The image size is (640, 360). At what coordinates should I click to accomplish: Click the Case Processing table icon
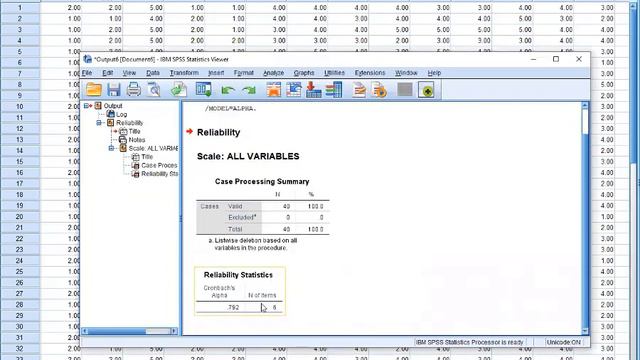[136, 165]
